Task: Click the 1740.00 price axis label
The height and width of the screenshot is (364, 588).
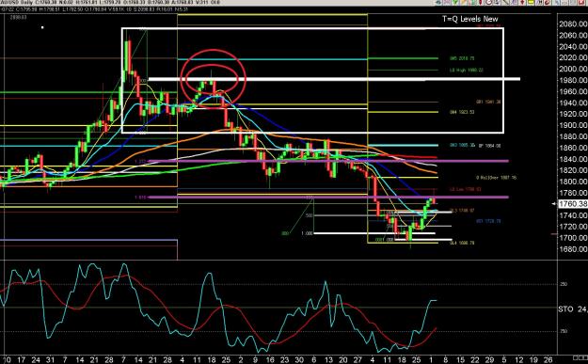Action: pos(573,215)
